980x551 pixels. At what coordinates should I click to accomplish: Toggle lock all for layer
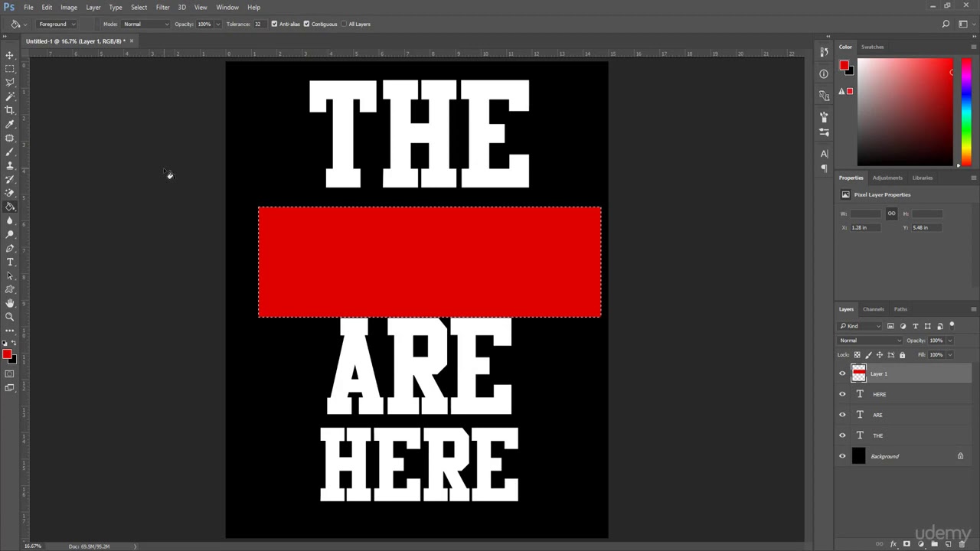pyautogui.click(x=902, y=354)
